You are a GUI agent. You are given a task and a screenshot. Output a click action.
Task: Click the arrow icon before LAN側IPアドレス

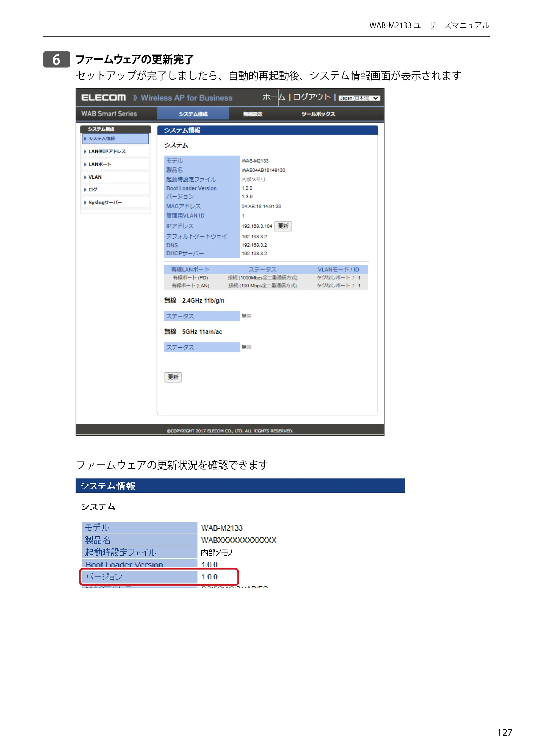tap(85, 152)
